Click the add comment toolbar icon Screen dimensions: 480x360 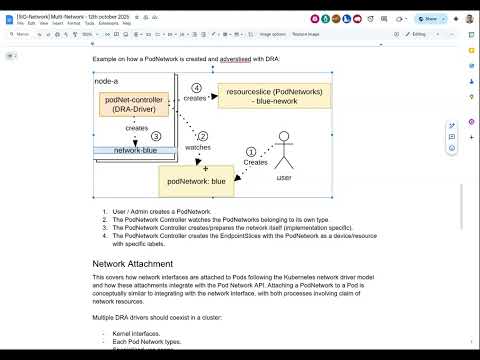116,34
